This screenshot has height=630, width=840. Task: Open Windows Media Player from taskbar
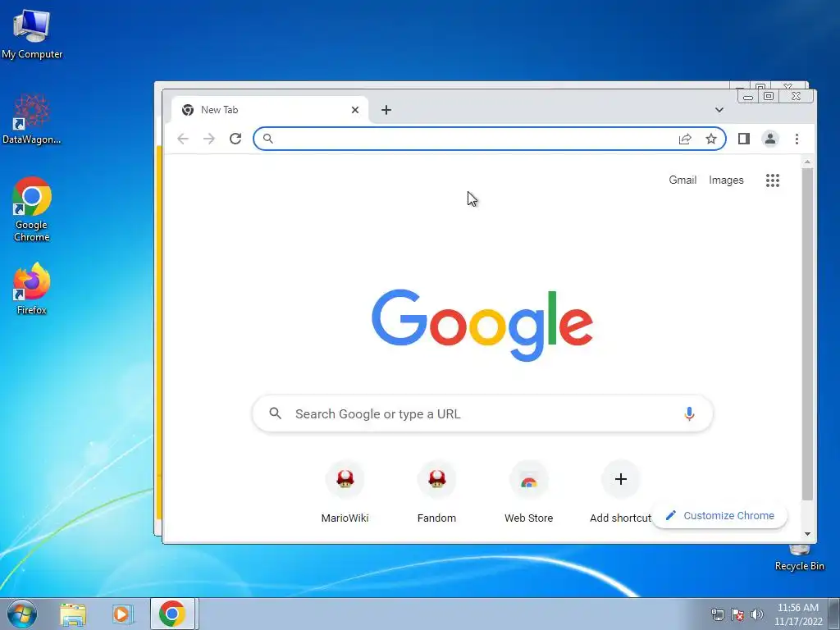click(x=122, y=614)
